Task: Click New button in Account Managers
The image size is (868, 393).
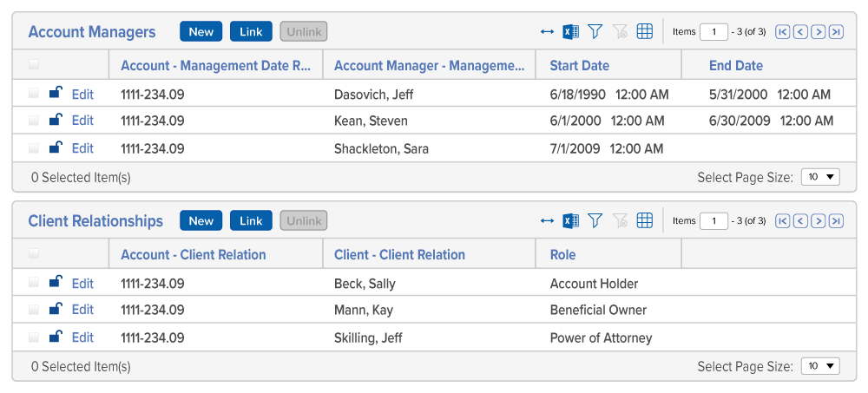Action: [201, 32]
